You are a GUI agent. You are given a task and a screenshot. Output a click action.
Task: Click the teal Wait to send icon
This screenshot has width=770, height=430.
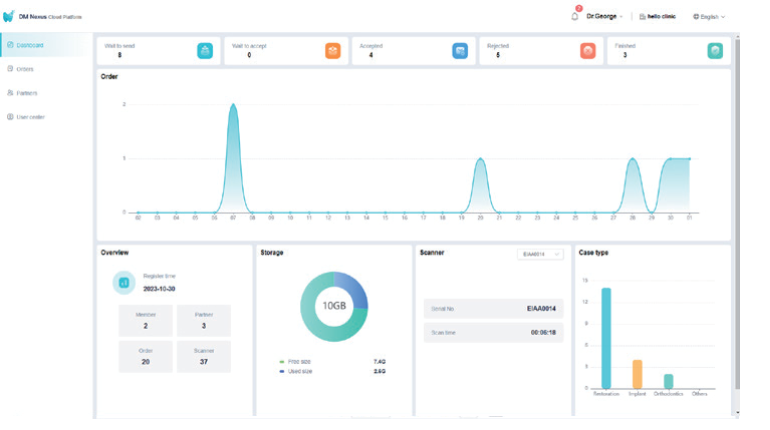[x=204, y=51]
